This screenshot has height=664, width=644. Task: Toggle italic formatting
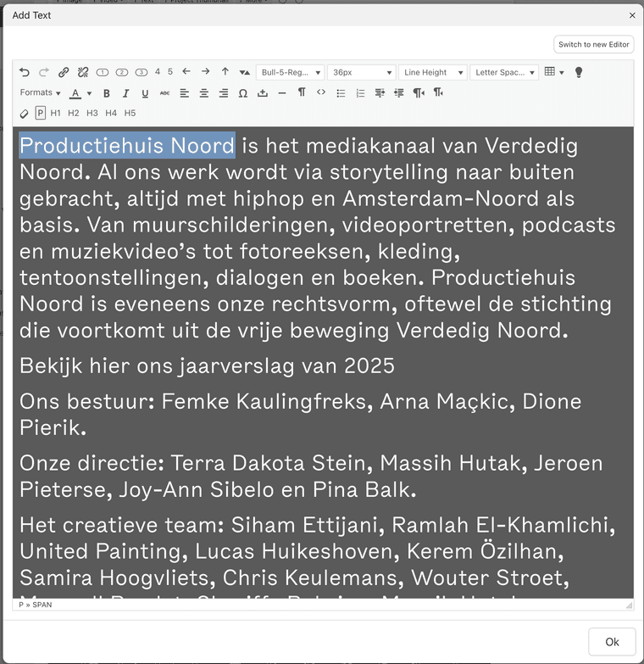125,93
